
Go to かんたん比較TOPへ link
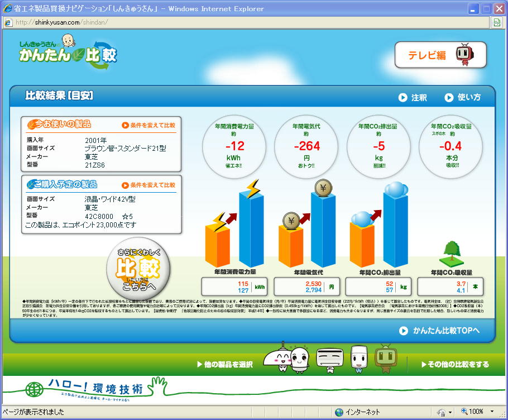[x=439, y=331]
